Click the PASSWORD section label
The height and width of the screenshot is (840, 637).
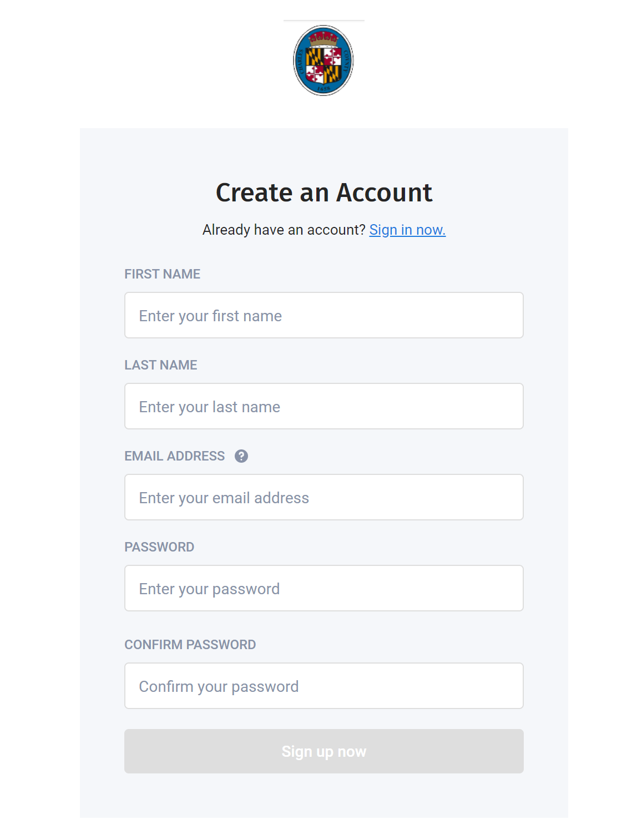[160, 547]
